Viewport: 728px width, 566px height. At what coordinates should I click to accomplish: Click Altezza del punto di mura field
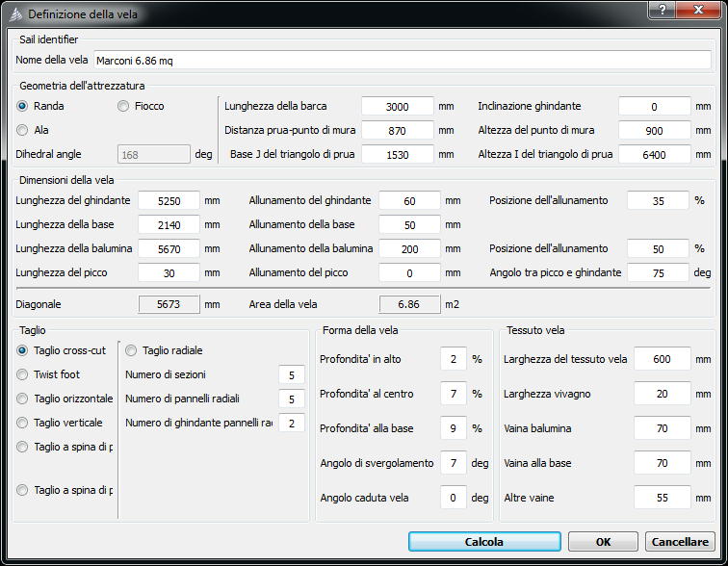coord(654,130)
